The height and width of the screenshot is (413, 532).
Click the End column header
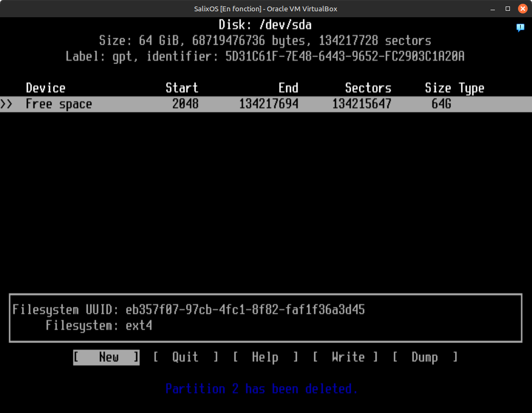[x=288, y=88]
